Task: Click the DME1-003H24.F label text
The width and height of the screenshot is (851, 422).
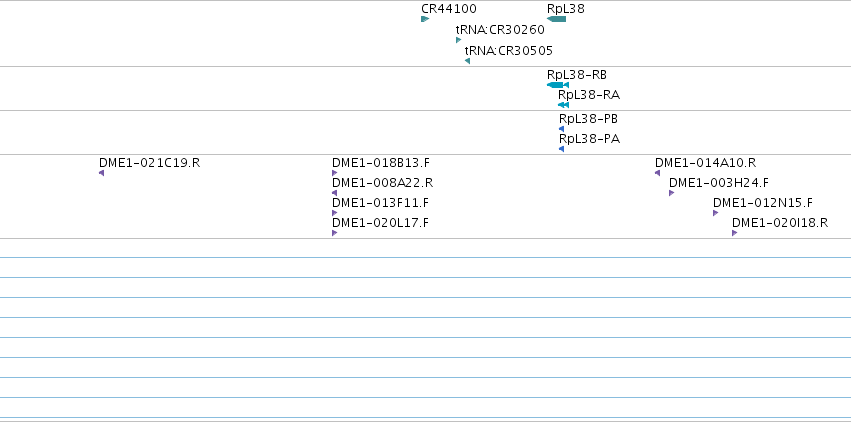Action: (x=719, y=183)
